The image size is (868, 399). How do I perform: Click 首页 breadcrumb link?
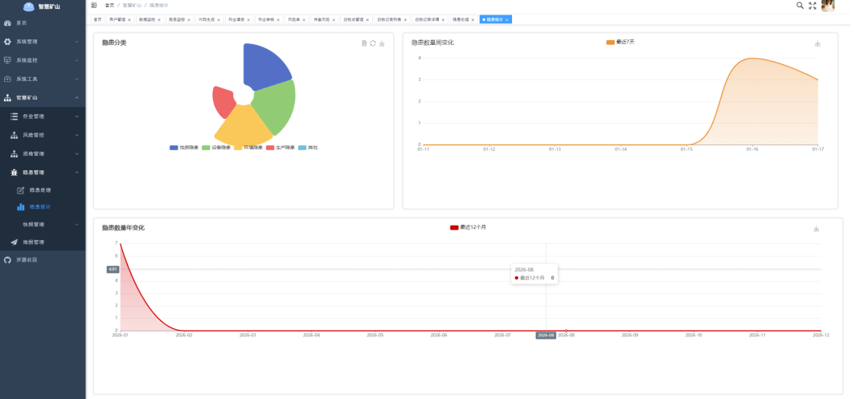110,5
